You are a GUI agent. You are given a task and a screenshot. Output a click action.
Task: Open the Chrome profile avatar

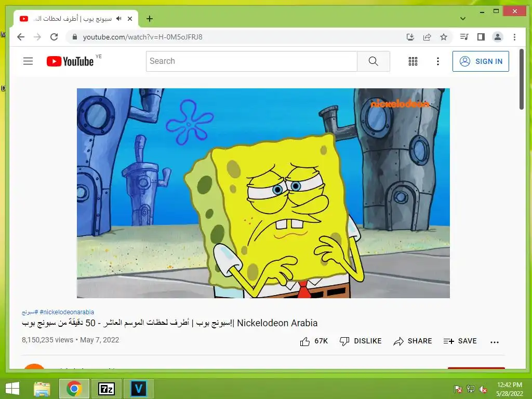coord(497,37)
